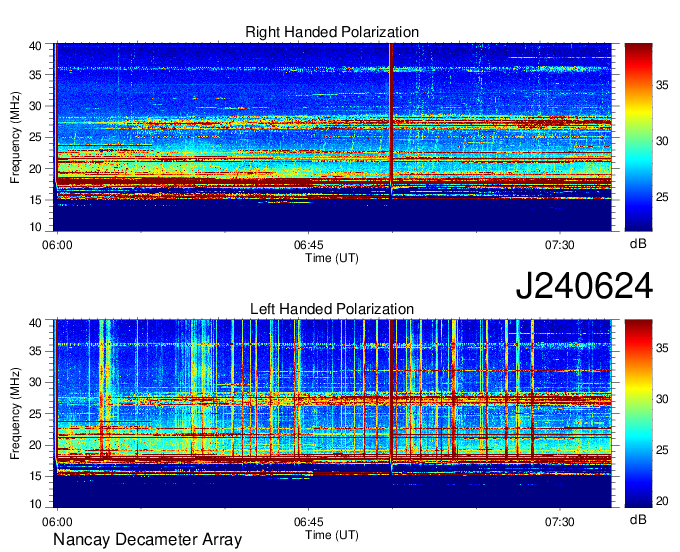Click the 'Right Handed Polarization' plot title
This screenshot has height=552, width=680.
pyautogui.click(x=332, y=32)
